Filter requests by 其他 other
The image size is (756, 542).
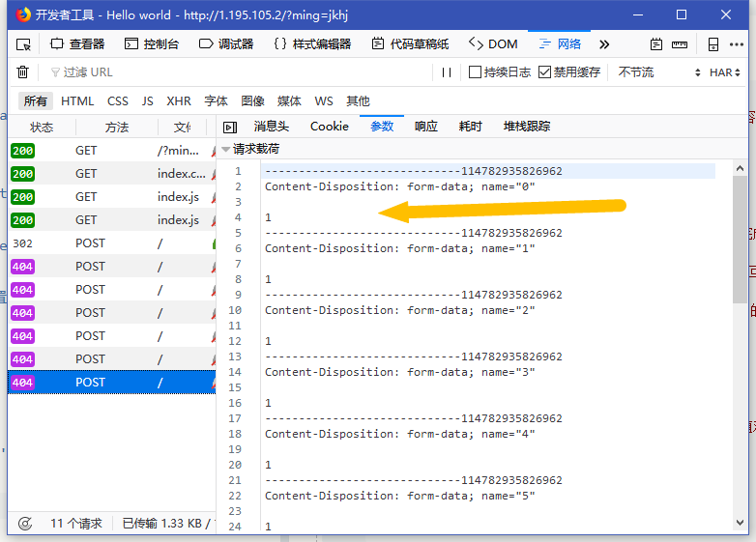(358, 101)
